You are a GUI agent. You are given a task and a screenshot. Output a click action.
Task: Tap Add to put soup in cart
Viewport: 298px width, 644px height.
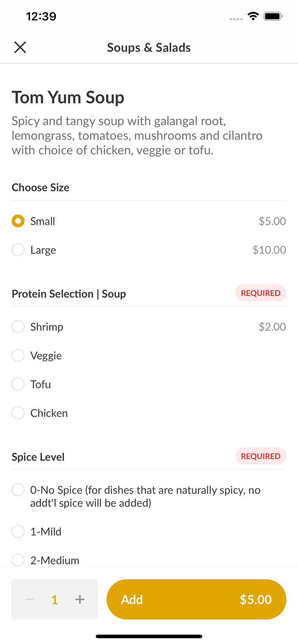click(x=196, y=599)
